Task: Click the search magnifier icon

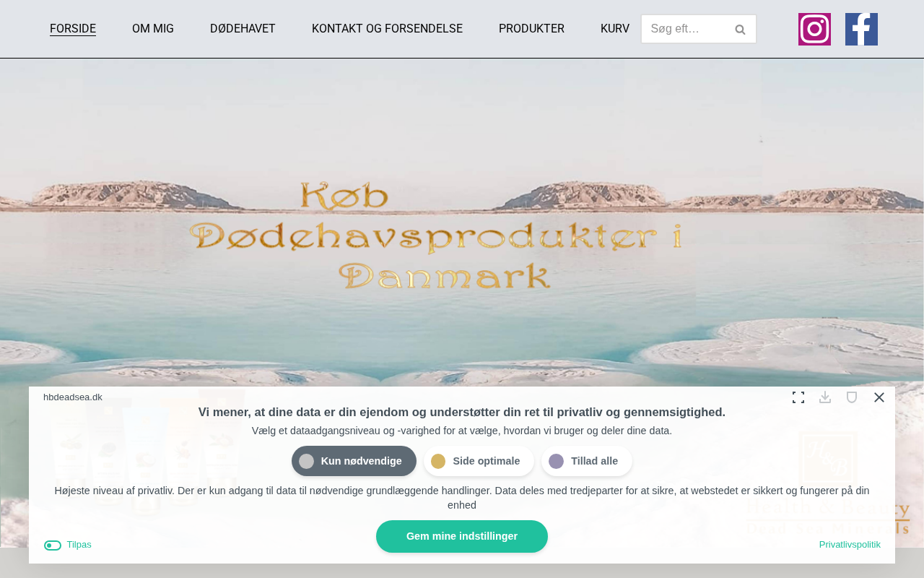Action: tap(740, 30)
